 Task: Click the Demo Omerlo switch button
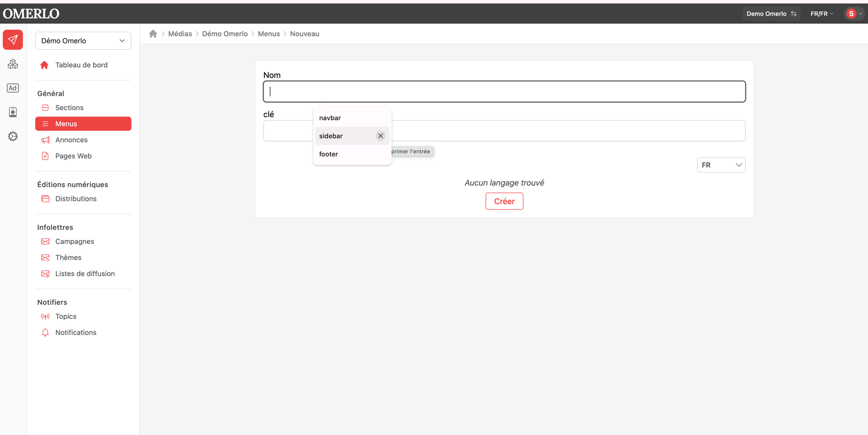[x=771, y=14]
